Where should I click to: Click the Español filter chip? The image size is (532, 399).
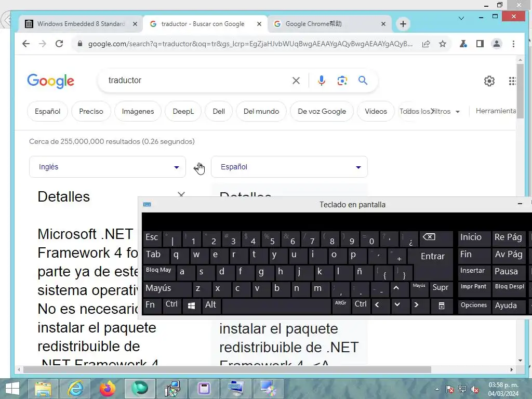pyautogui.click(x=47, y=111)
